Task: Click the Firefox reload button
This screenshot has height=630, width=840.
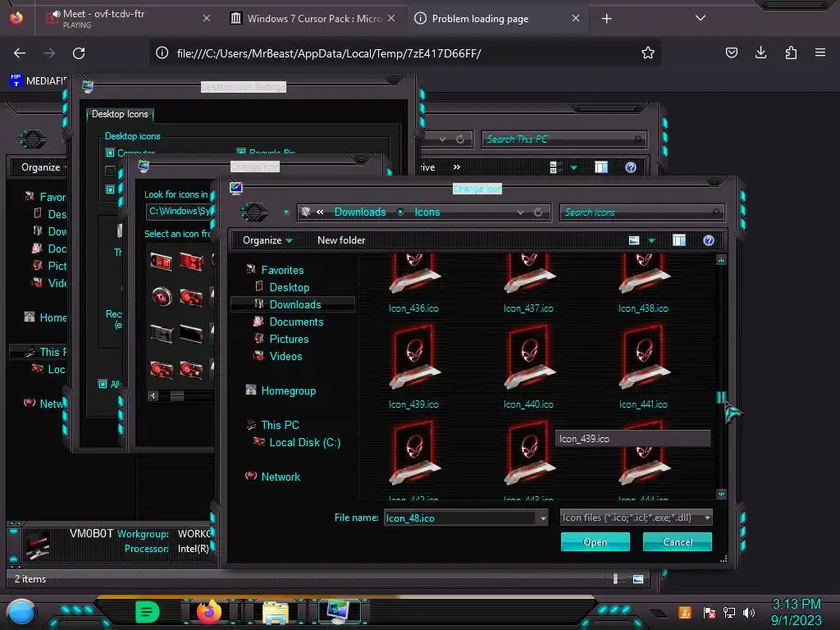Action: pos(79,53)
